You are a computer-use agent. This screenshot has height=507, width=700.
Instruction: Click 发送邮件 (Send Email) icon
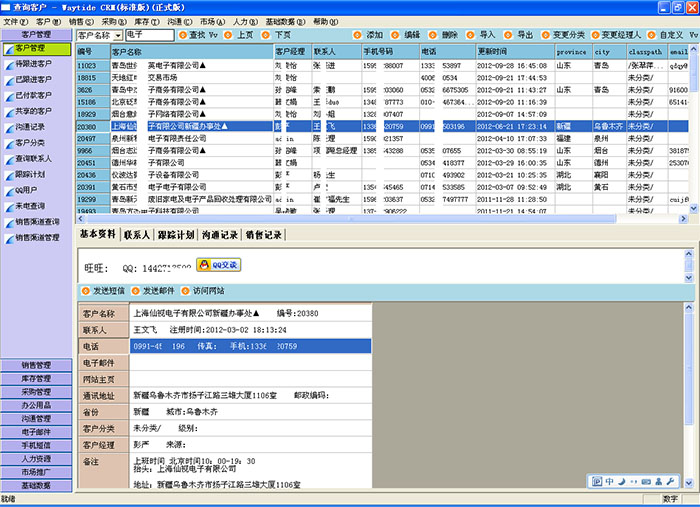(135, 290)
